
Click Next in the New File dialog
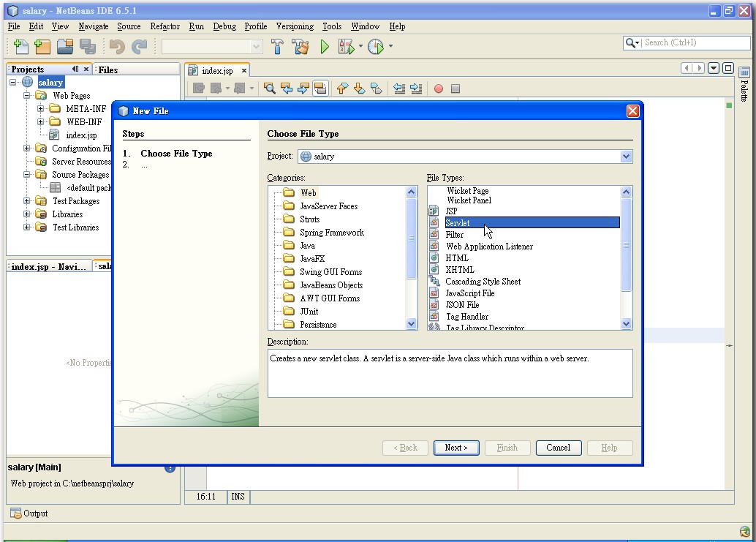coord(456,447)
